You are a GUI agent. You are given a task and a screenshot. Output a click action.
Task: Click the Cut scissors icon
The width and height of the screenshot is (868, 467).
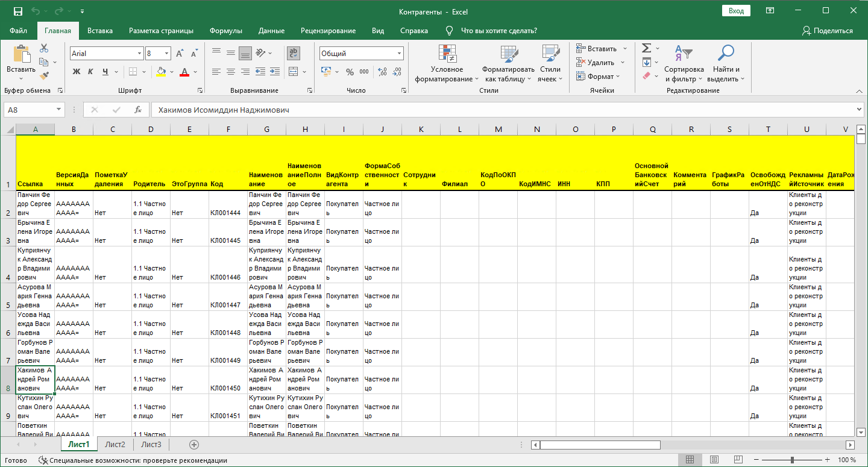click(x=44, y=49)
